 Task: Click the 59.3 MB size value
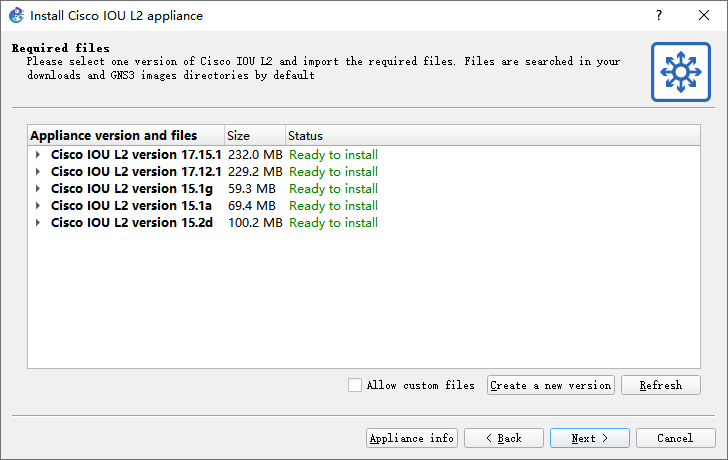tap(252, 188)
